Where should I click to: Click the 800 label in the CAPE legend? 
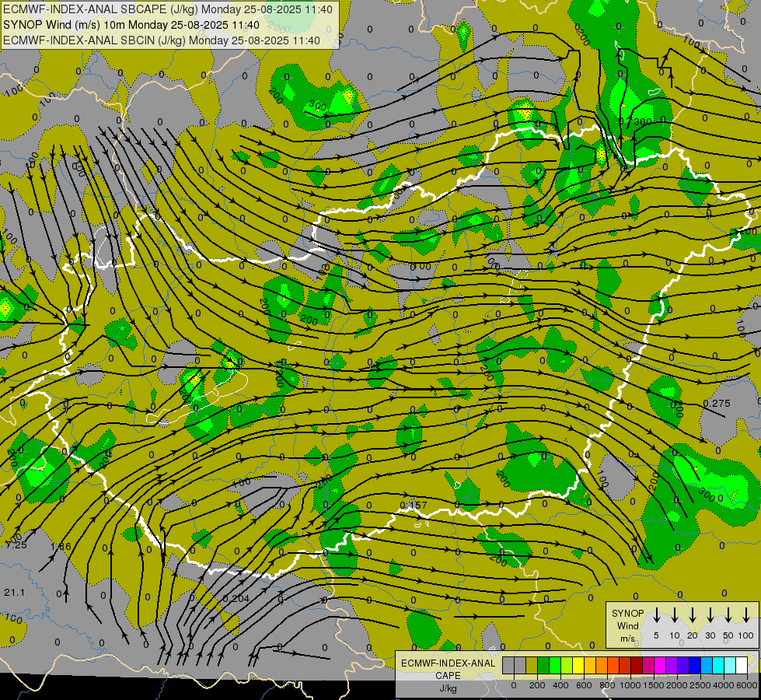click(608, 685)
